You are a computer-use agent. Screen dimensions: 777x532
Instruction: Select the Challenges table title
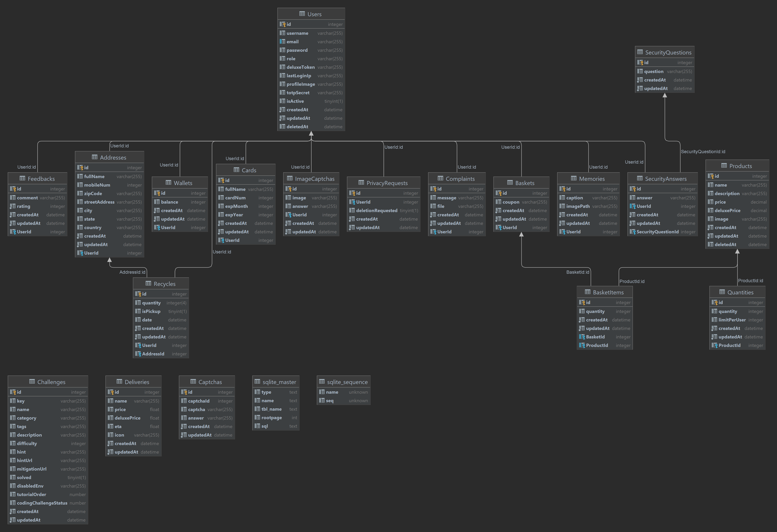coord(51,382)
